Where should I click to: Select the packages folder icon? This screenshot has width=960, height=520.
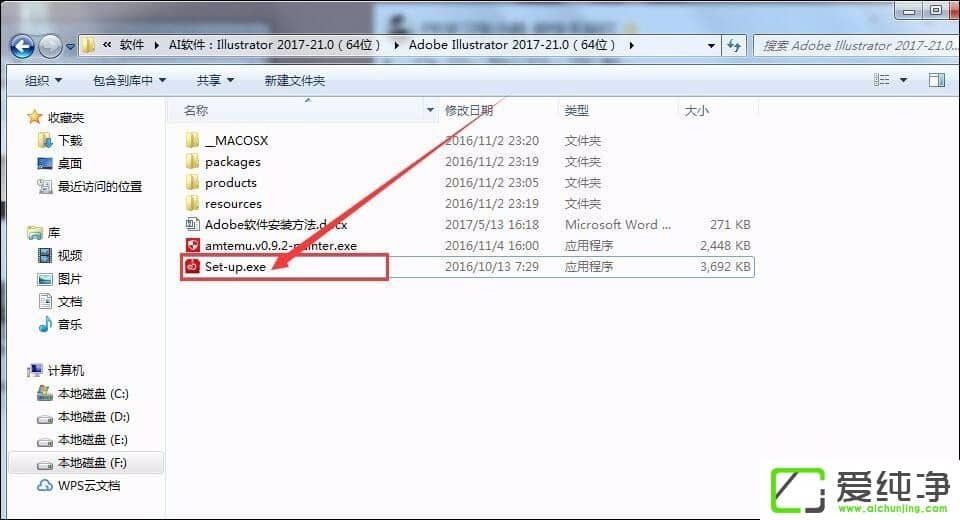[192, 161]
